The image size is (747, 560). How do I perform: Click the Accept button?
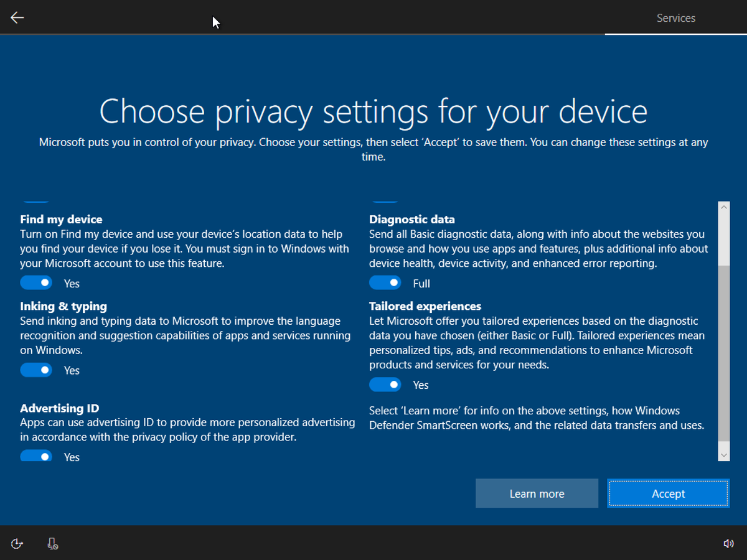point(668,493)
